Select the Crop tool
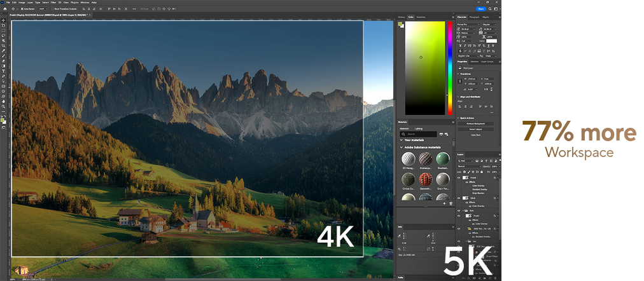 click(x=3, y=46)
